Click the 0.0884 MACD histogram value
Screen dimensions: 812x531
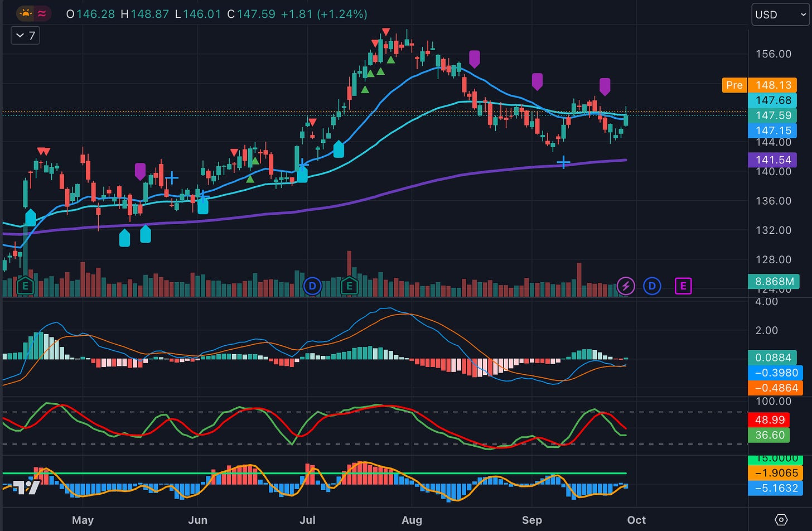click(x=772, y=358)
